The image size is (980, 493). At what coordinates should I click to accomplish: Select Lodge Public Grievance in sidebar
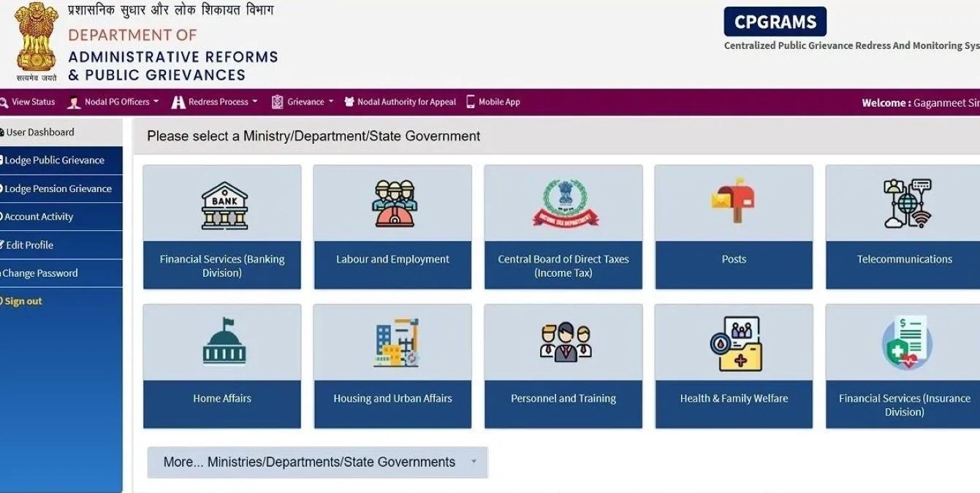pyautogui.click(x=61, y=161)
